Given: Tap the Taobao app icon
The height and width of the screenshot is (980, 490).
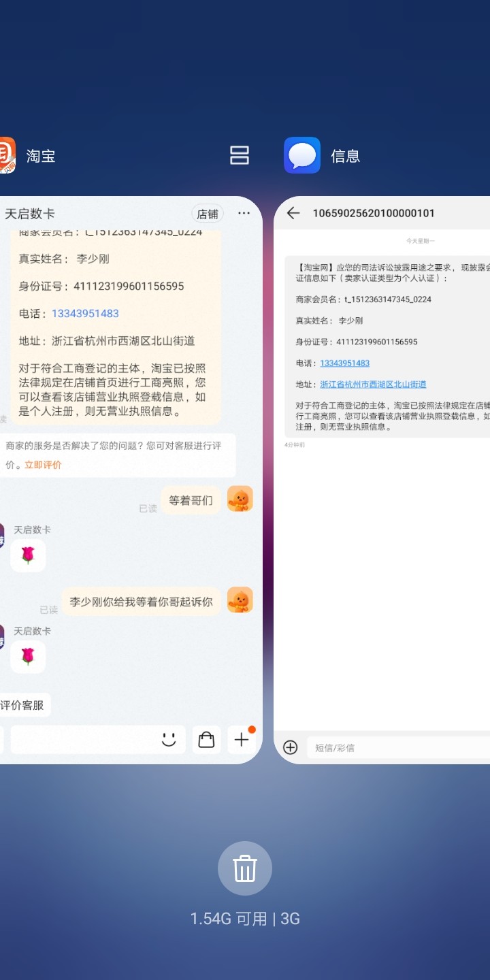Looking at the screenshot, I should 7,156.
